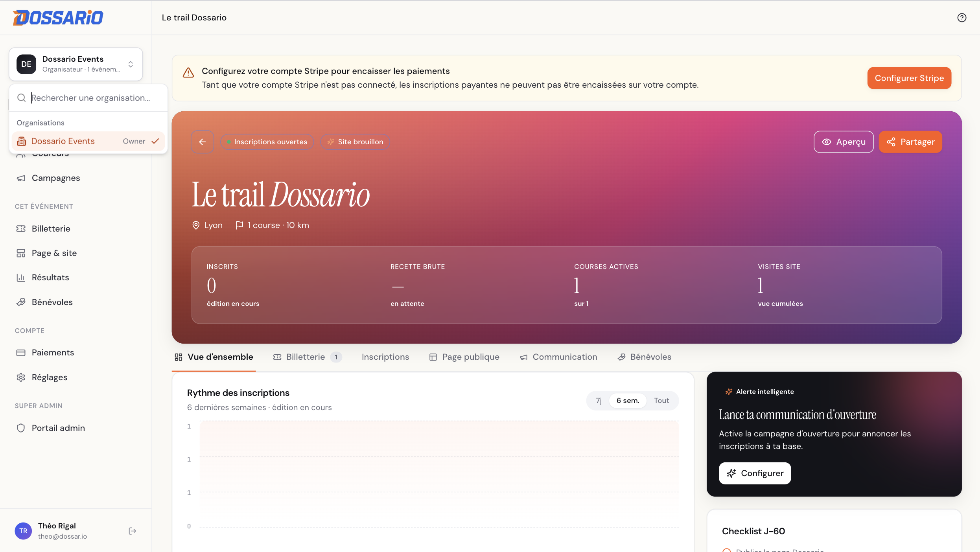Click the Configurer button in alert card
This screenshot has height=552, width=980.
[755, 473]
